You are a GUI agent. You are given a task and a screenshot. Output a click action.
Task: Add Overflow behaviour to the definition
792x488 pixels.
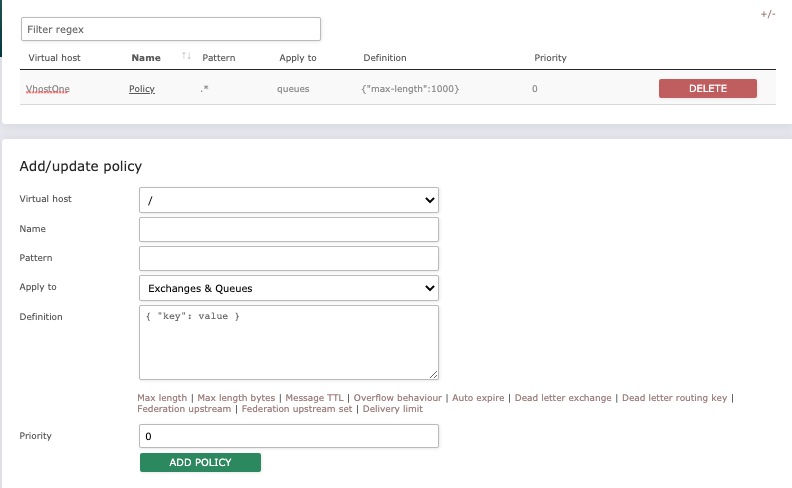coord(399,398)
